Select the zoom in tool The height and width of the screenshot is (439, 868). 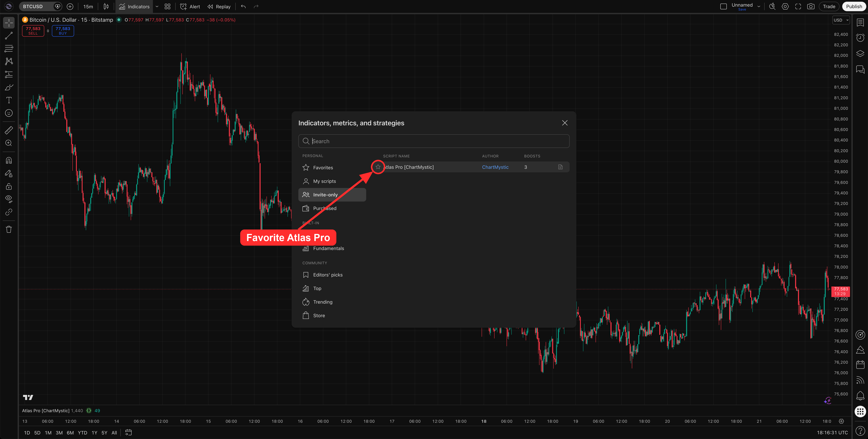[9, 143]
